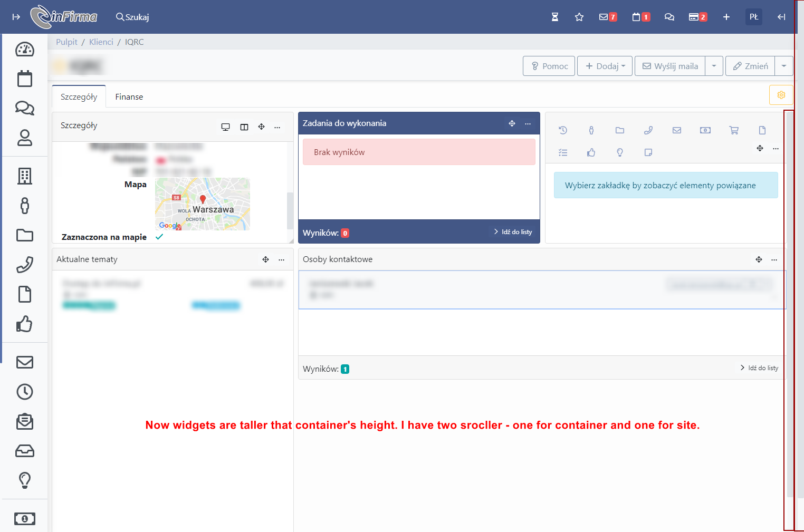Screen dimensions: 804x532
Task: Open the calendar icon in left sidebar
Action: click(25, 79)
